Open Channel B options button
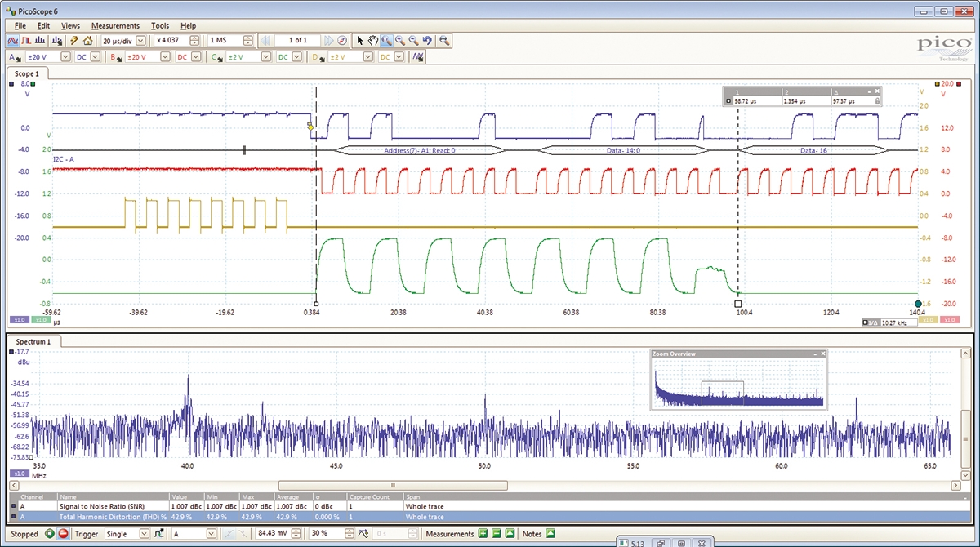Screen dimensions: 980x547 (116, 57)
